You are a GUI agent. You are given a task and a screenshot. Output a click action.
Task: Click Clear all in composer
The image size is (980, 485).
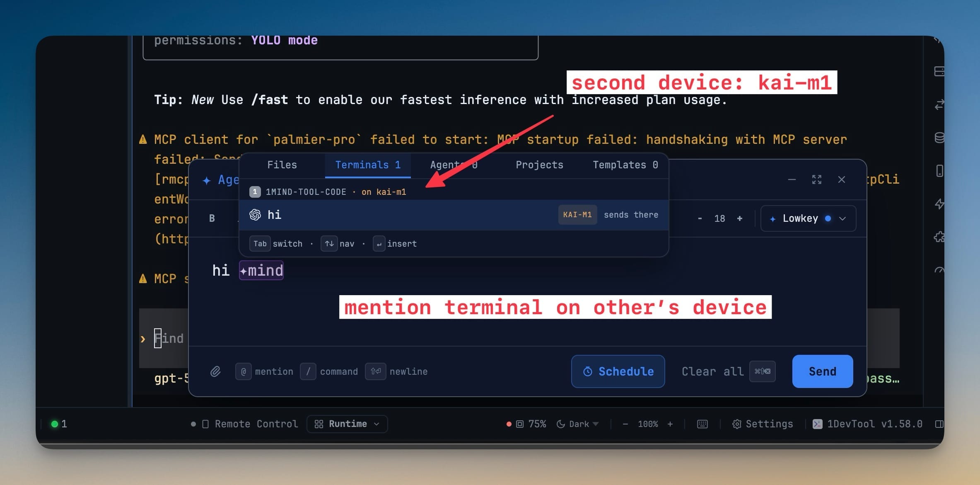tap(712, 371)
